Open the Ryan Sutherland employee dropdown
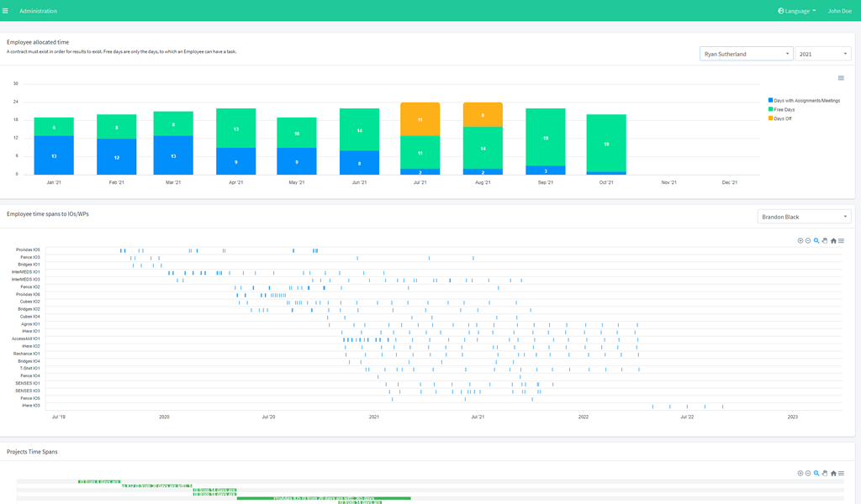The width and height of the screenshot is (861, 504). click(x=746, y=54)
